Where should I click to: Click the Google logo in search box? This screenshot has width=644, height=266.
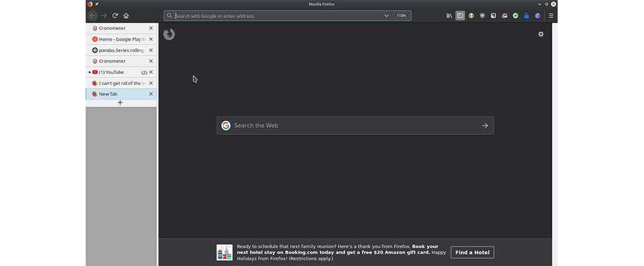point(226,126)
